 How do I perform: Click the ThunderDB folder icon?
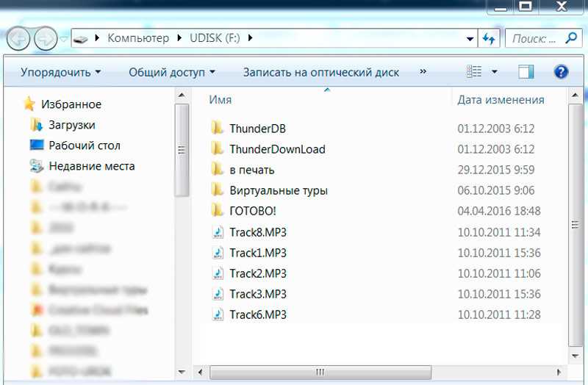click(217, 128)
